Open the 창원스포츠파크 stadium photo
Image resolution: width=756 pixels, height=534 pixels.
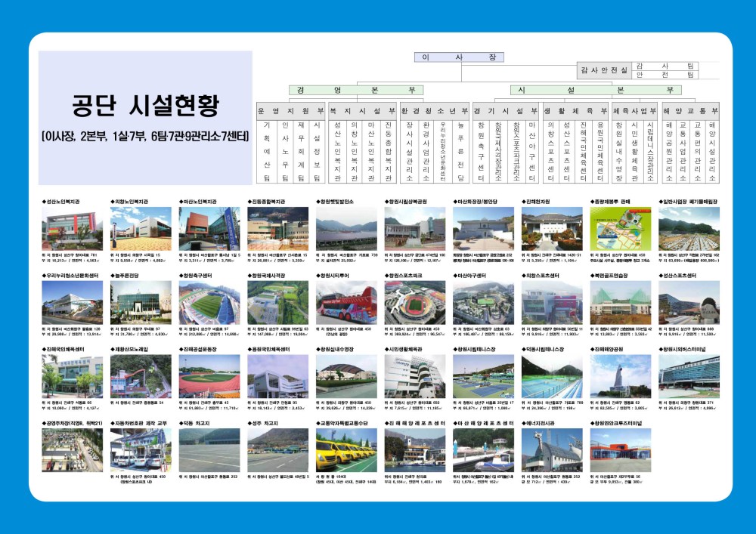coord(415,302)
